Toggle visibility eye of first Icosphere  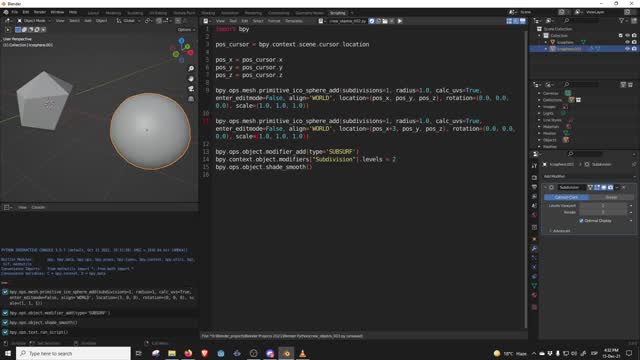(627, 42)
